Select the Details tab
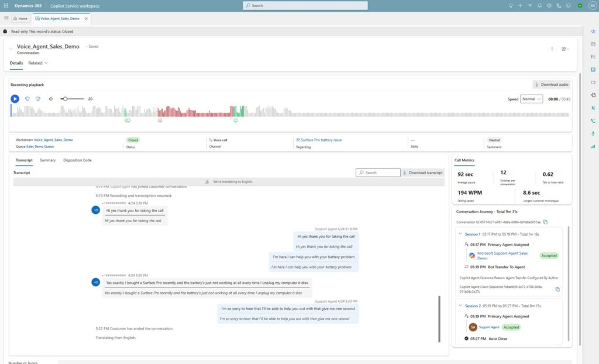 [16, 63]
